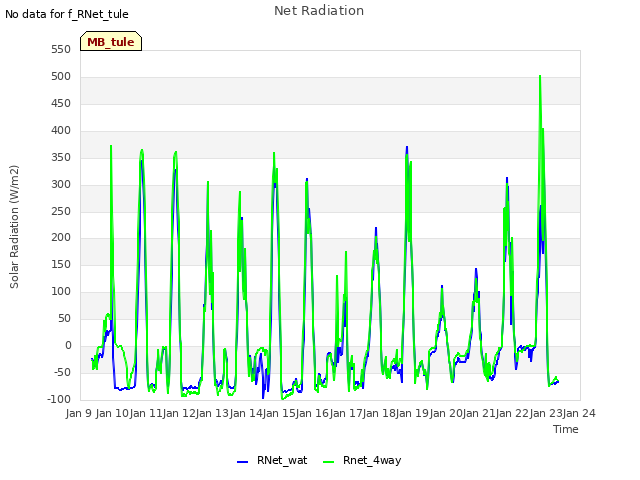Toggle the RNet_wat legend entry
The image size is (640, 480).
[272, 460]
